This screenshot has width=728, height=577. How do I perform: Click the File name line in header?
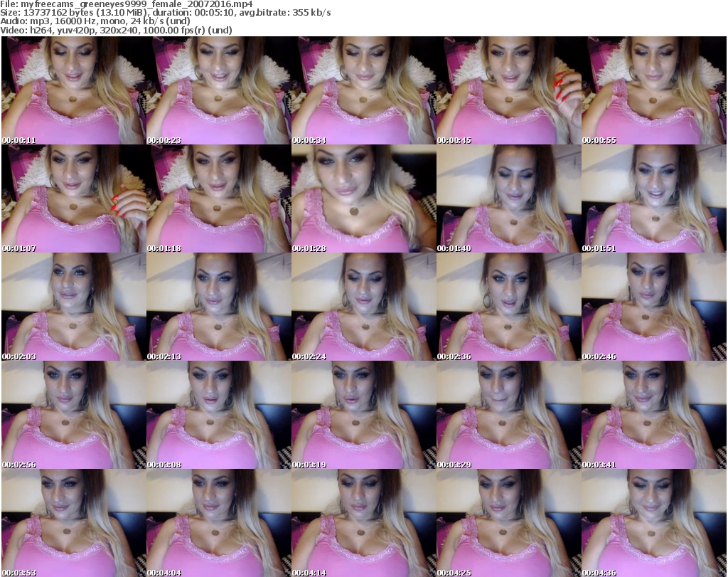point(127,4)
